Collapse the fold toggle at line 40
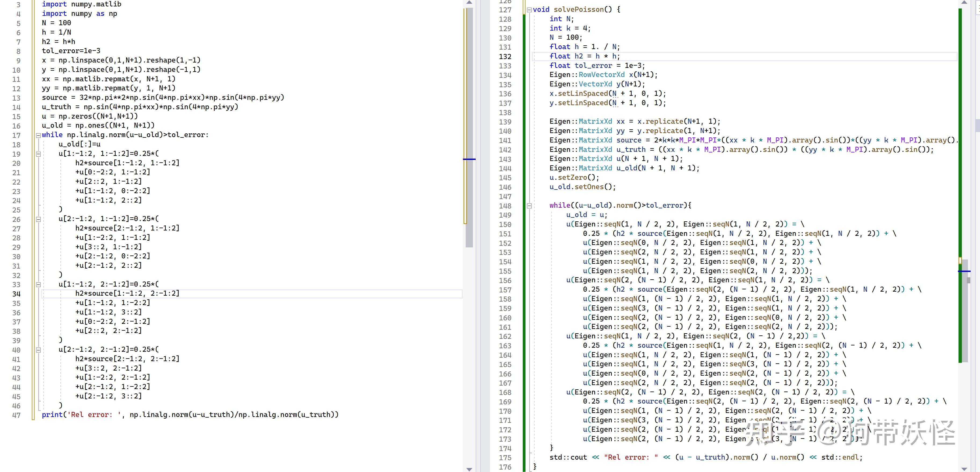 [x=38, y=350]
